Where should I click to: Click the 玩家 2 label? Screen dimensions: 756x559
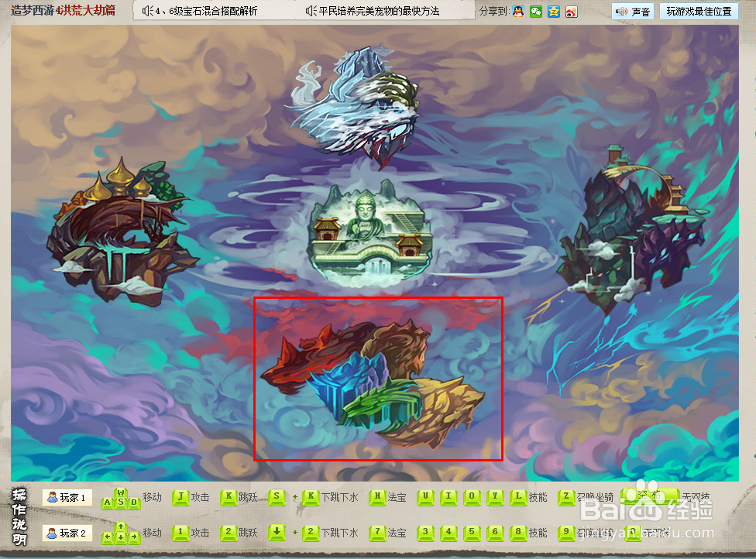[67, 533]
